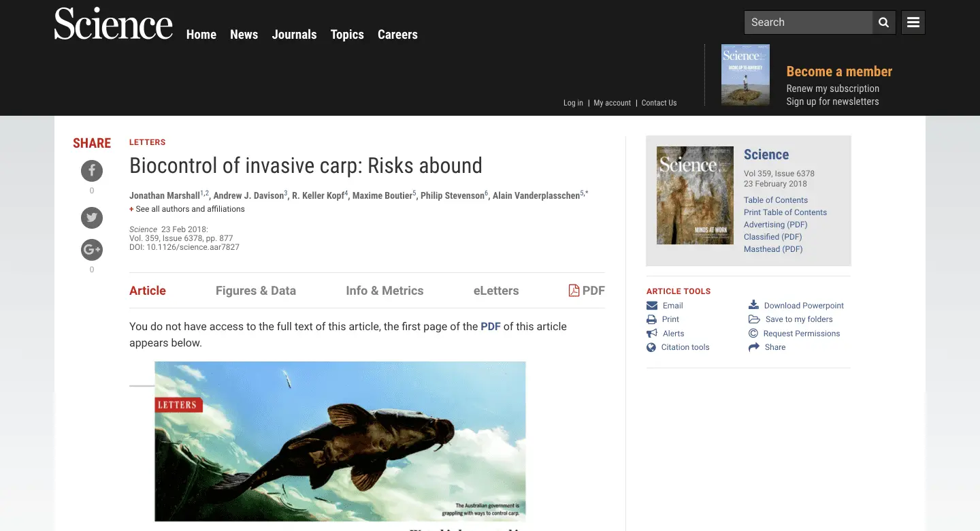Click the Download Powerpoint icon
The width and height of the screenshot is (980, 531).
[x=753, y=305]
